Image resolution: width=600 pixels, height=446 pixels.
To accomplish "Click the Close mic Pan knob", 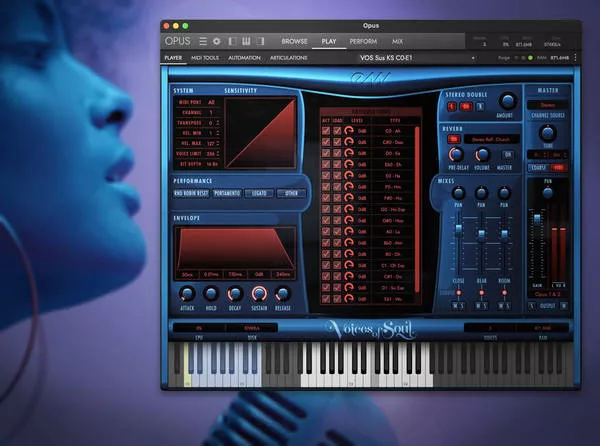I will pos(458,193).
